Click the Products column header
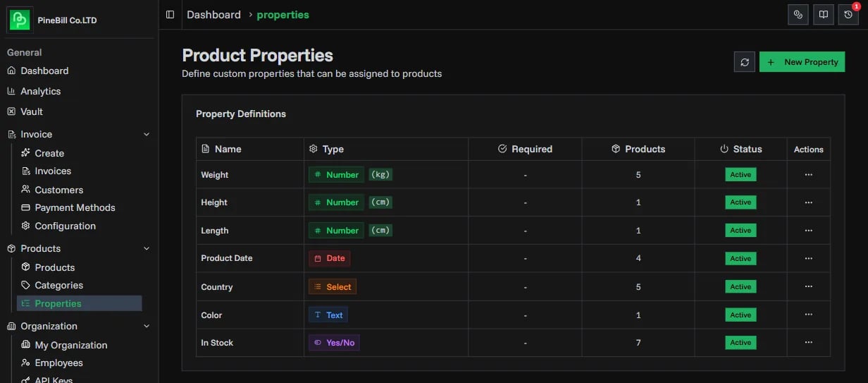Viewport: 868px width, 383px height. click(638, 149)
